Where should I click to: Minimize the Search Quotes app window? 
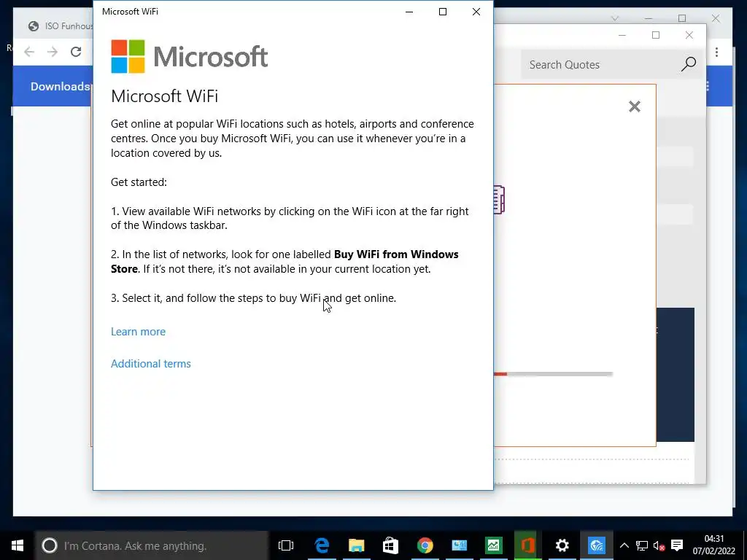coord(622,35)
